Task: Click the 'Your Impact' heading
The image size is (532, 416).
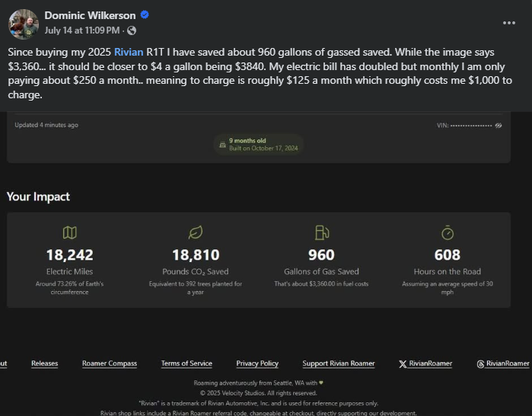Action: (x=38, y=197)
